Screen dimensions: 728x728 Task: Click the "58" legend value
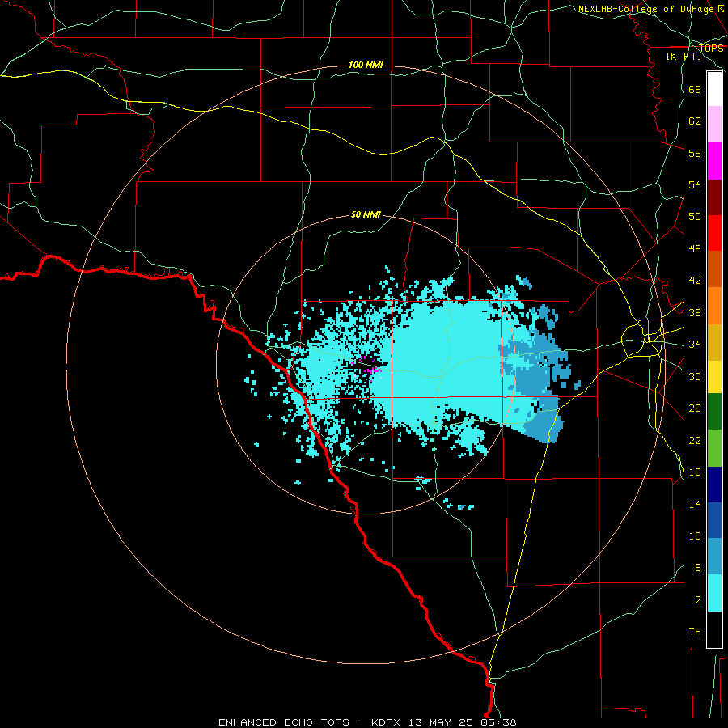coord(695,153)
